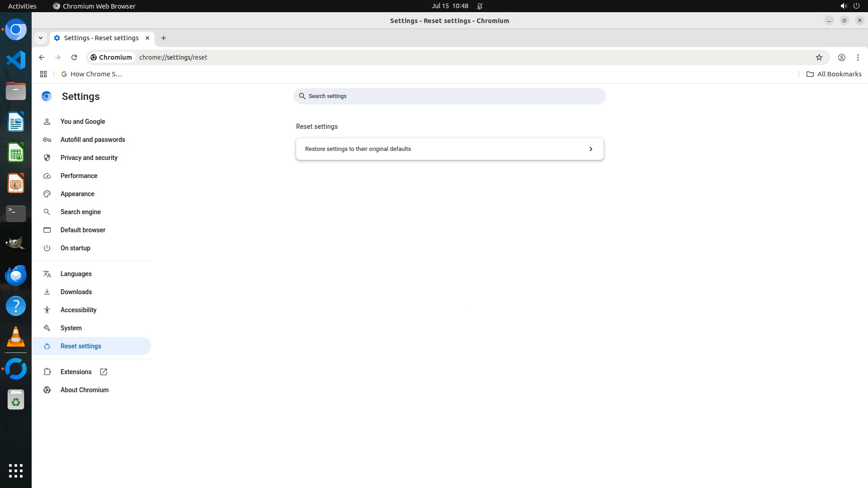This screenshot has width=868, height=488.
Task: Expand Restore settings to original defaults
Action: (x=449, y=149)
